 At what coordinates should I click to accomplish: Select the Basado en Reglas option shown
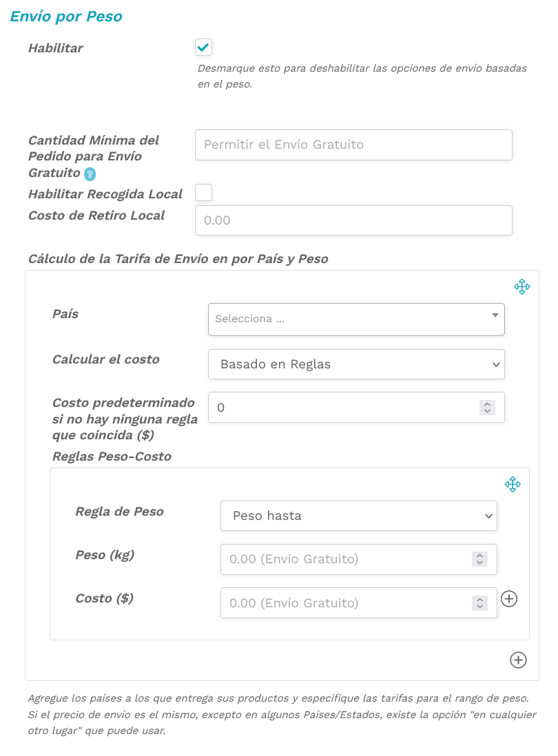[x=355, y=364]
